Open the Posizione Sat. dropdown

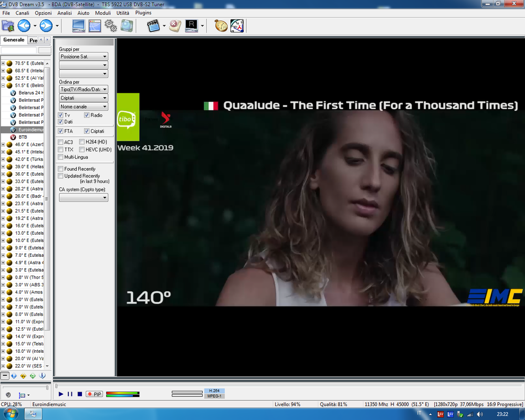coord(83,56)
